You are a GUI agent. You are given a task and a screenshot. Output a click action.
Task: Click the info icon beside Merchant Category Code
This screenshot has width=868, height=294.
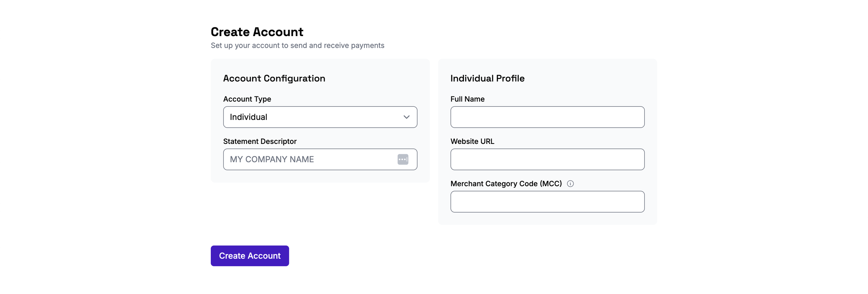coord(570,184)
